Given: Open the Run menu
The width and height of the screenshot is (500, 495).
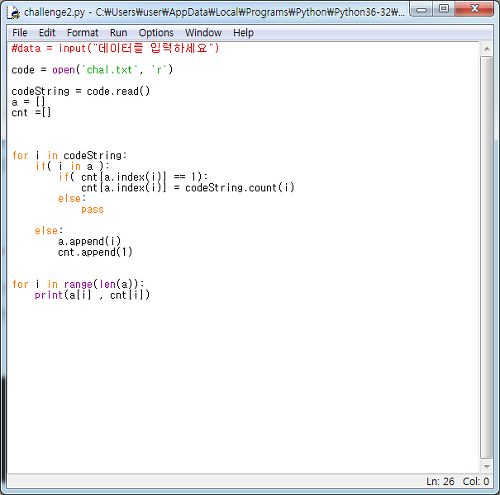Looking at the screenshot, I should pos(118,33).
